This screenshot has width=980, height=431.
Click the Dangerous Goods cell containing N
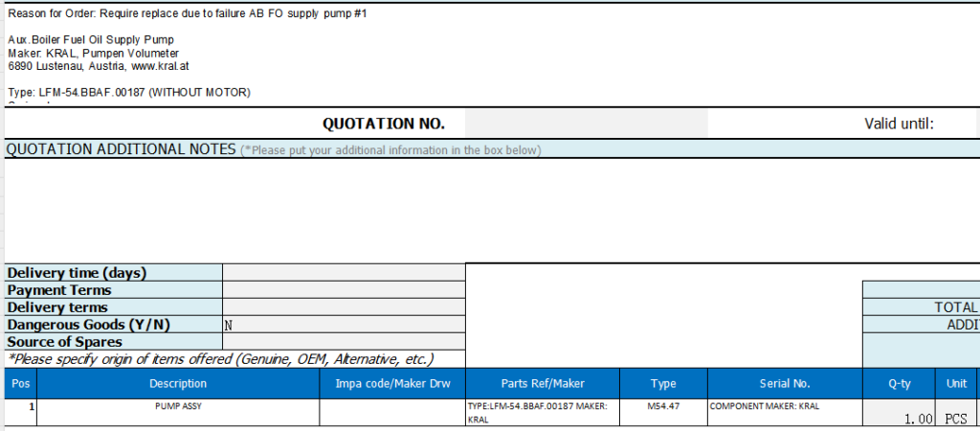point(344,325)
